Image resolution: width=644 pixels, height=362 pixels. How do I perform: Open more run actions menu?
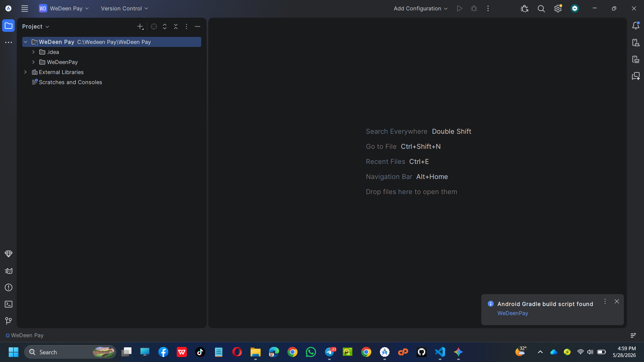click(488, 8)
